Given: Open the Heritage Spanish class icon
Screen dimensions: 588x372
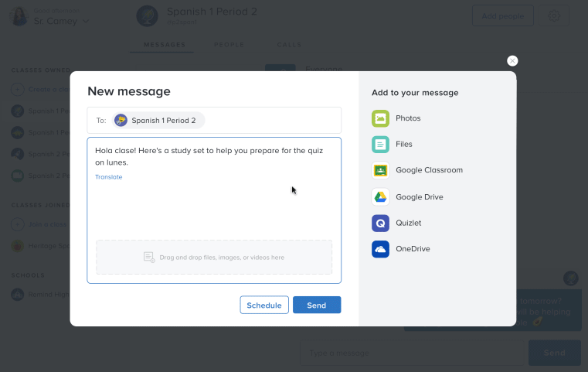Looking at the screenshot, I should point(18,246).
